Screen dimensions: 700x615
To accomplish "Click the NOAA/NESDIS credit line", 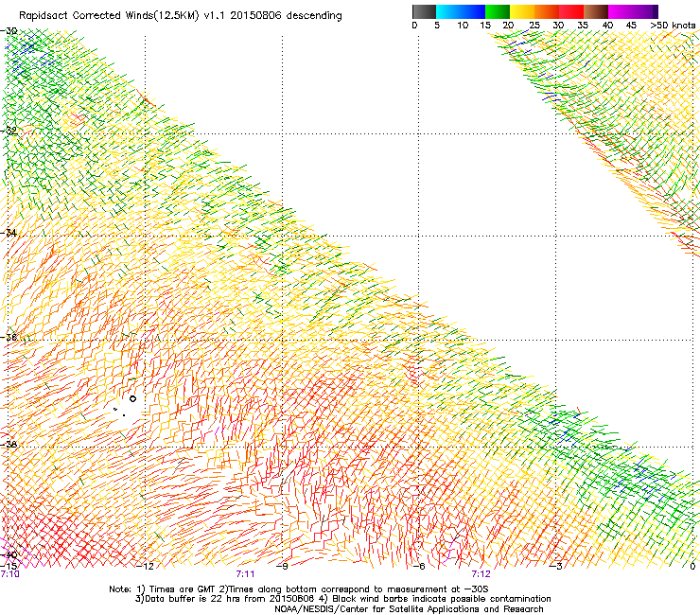I will click(409, 609).
